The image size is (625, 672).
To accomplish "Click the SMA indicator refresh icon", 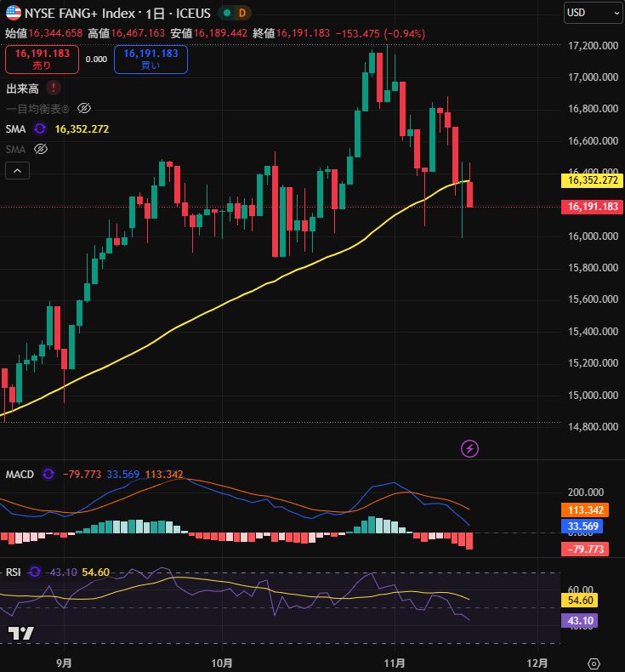I will tap(40, 129).
